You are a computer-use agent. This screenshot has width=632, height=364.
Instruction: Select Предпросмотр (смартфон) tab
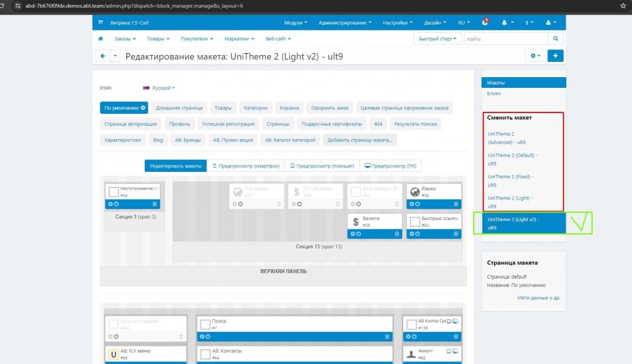(245, 166)
